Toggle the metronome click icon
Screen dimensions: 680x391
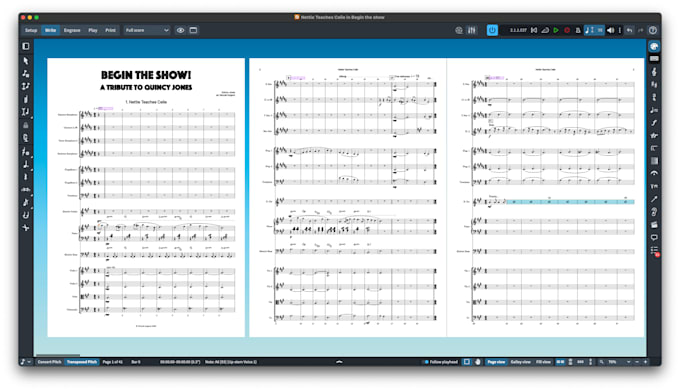tap(578, 30)
